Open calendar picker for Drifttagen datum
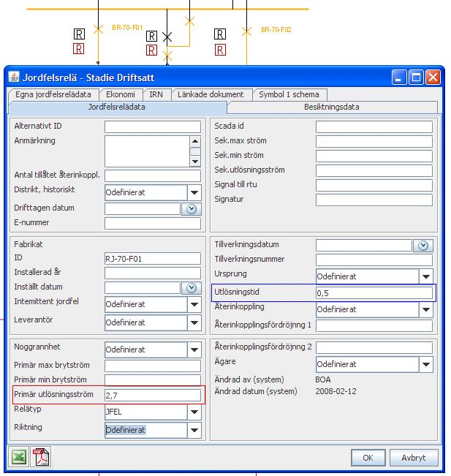The width and height of the screenshot is (451, 476). 192,209
